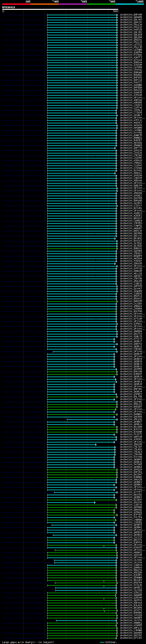This screenshot has width=146, height=644.
Task: Click the label UniRef100_B5FYB1
Action: (x=131, y=389)
